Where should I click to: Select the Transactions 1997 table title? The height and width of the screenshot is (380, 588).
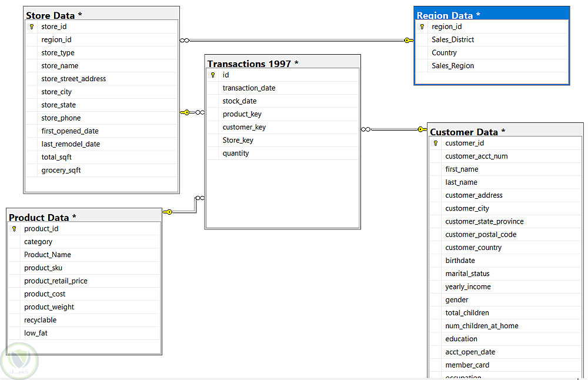pyautogui.click(x=253, y=64)
